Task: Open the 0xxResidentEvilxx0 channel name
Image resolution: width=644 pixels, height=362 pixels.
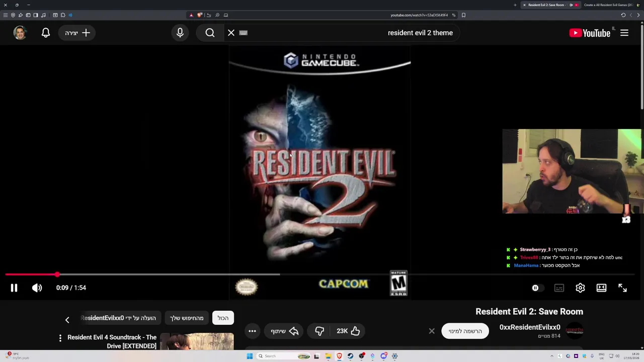Action: click(x=529, y=327)
